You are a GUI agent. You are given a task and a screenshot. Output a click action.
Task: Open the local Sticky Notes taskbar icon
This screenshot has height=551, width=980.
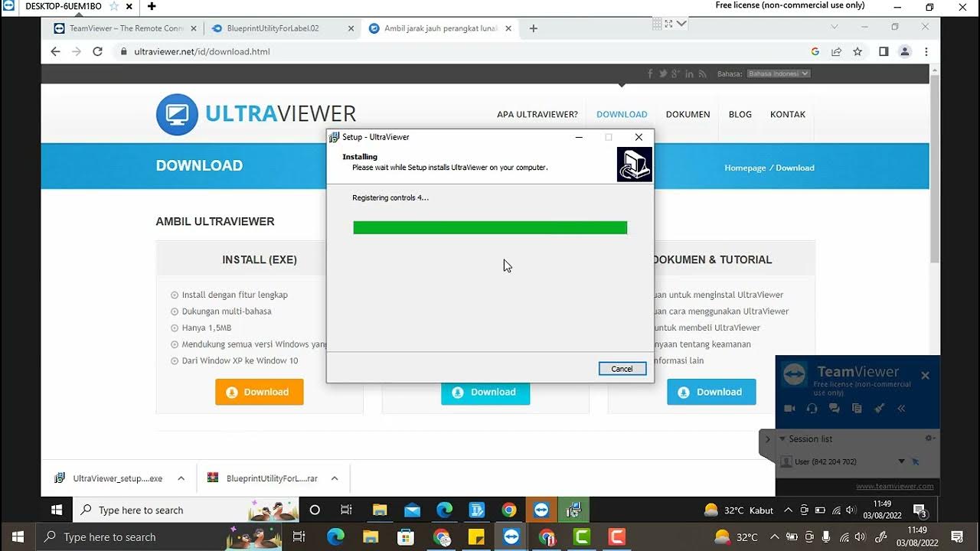pos(476,537)
